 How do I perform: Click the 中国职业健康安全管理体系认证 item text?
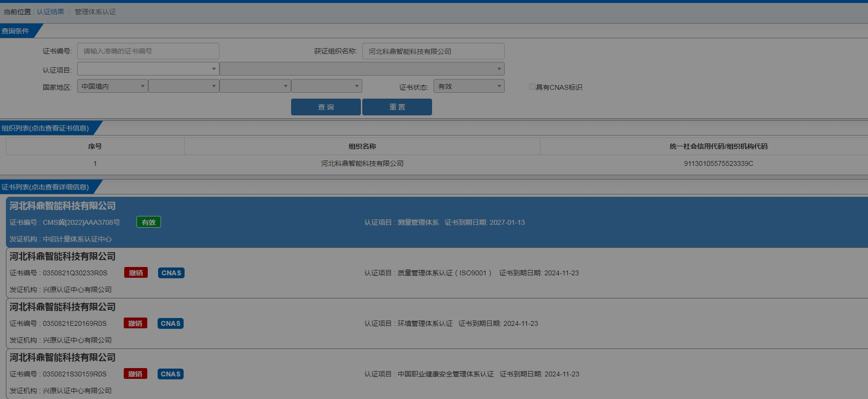click(446, 374)
